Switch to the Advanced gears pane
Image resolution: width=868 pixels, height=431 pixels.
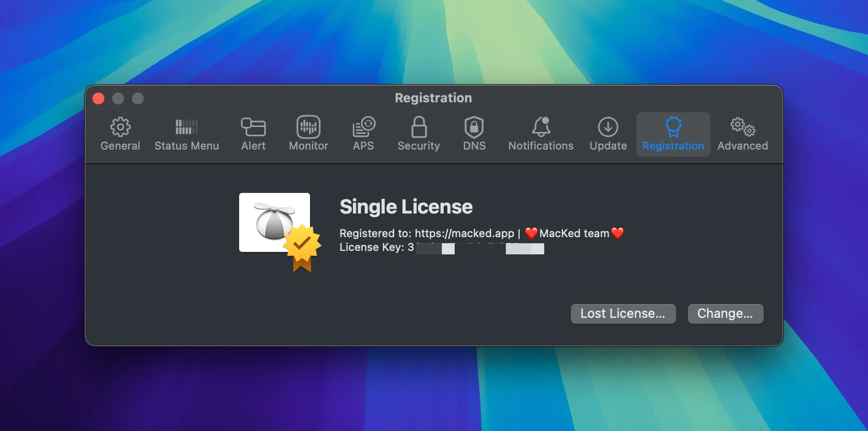(x=743, y=134)
